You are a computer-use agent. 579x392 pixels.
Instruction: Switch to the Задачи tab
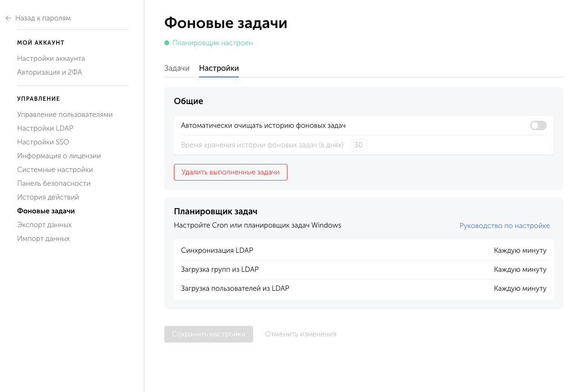(x=177, y=68)
